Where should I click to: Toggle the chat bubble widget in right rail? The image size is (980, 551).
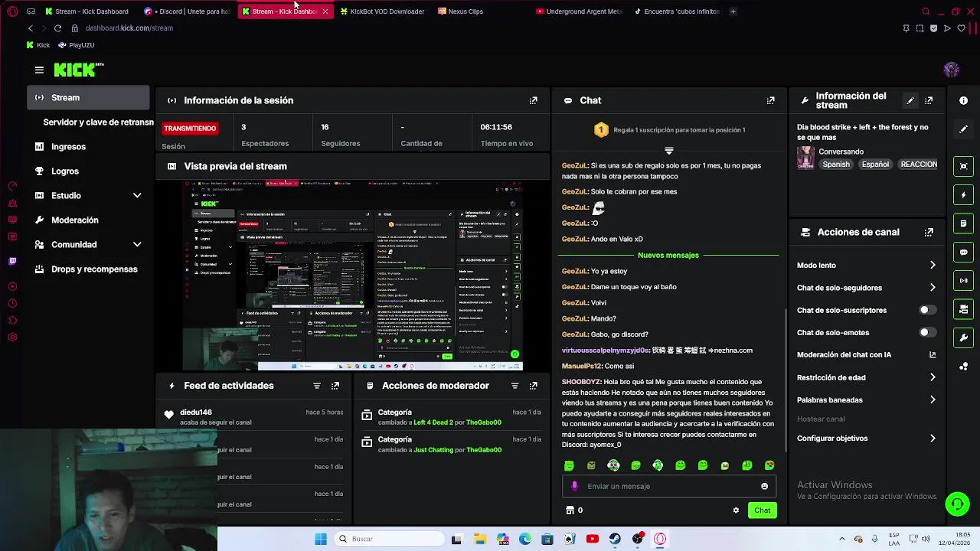[963, 252]
